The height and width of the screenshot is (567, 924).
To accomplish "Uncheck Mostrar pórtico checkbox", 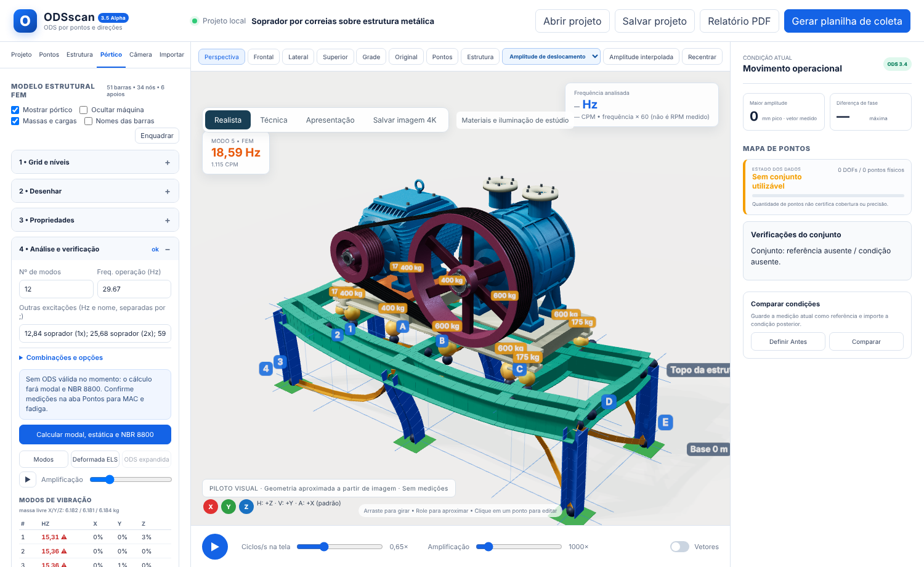I will coord(15,110).
